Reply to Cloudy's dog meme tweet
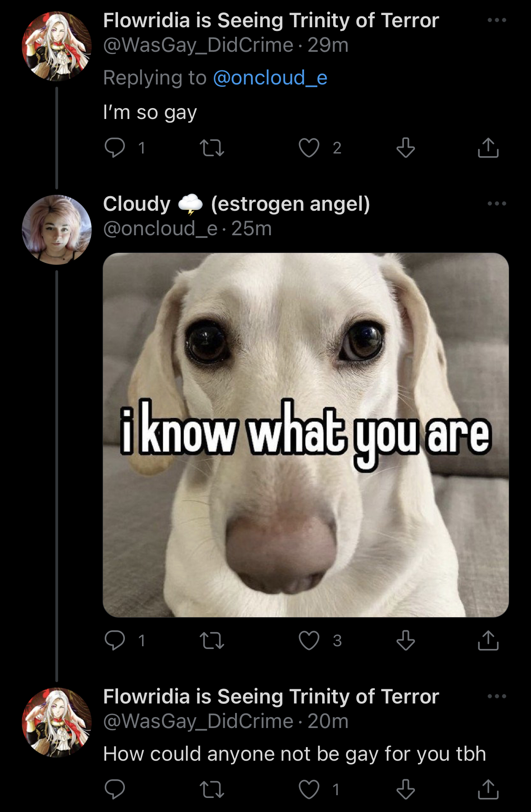 (114, 640)
